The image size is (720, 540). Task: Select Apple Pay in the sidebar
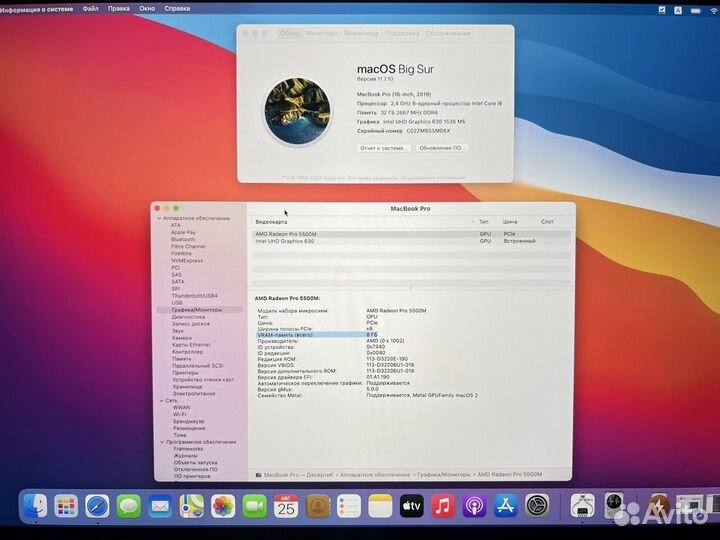coord(183,233)
